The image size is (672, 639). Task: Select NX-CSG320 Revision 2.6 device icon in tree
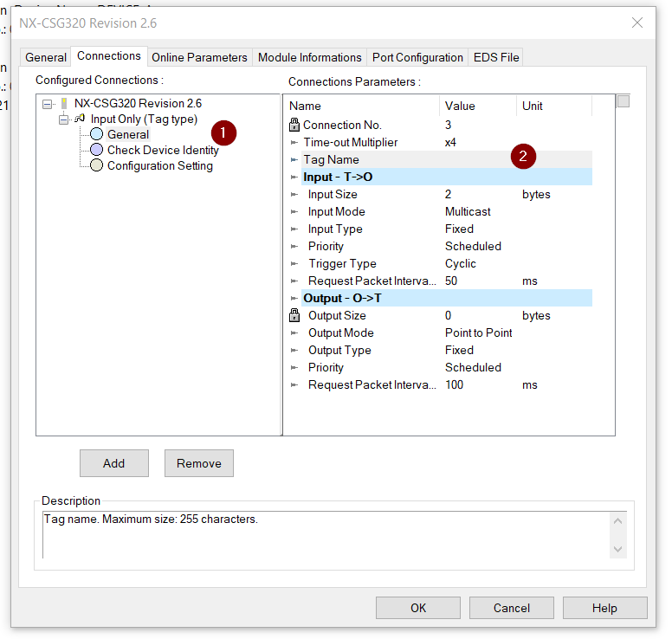point(64,103)
